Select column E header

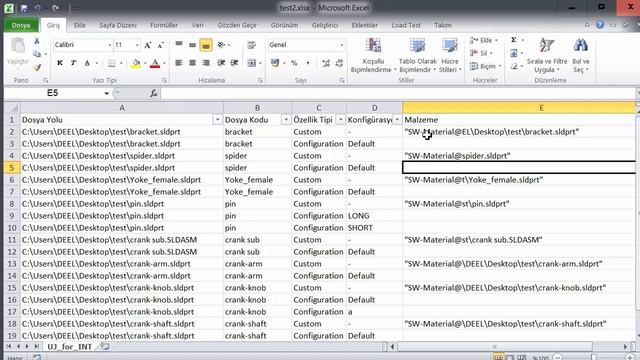pyautogui.click(x=519, y=108)
